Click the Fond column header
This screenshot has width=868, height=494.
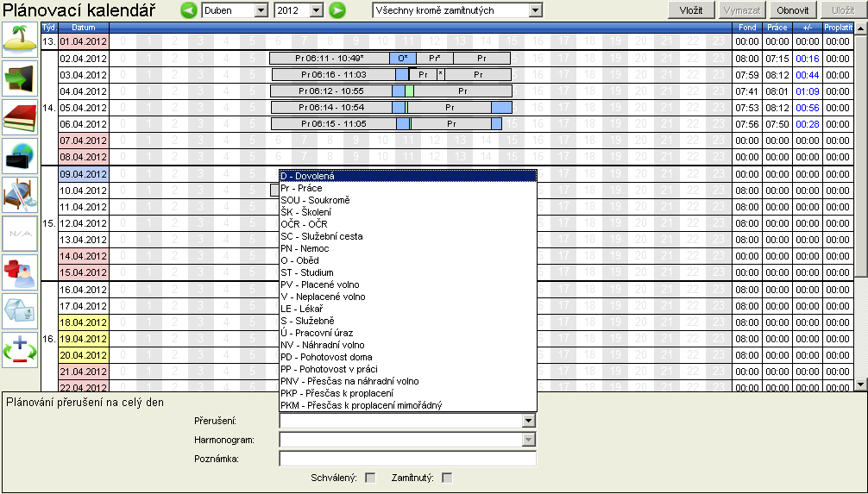(x=747, y=27)
